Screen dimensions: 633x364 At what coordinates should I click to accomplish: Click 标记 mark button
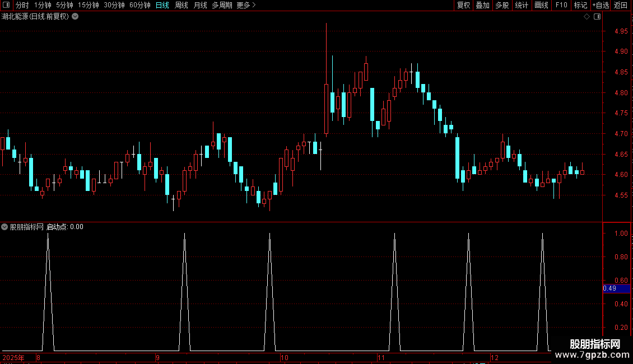580,5
